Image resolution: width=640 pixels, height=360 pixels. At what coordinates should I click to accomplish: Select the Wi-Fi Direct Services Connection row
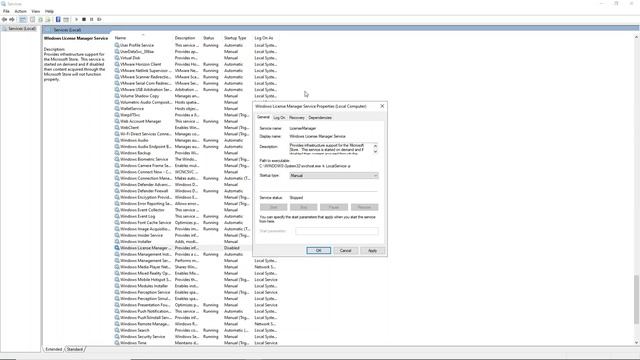point(182,134)
